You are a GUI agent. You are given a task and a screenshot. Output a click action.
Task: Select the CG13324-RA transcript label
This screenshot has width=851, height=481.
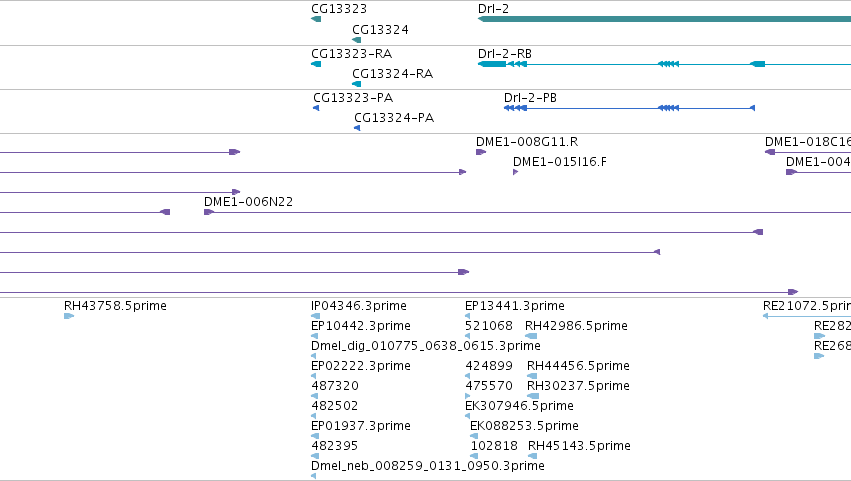coord(392,74)
